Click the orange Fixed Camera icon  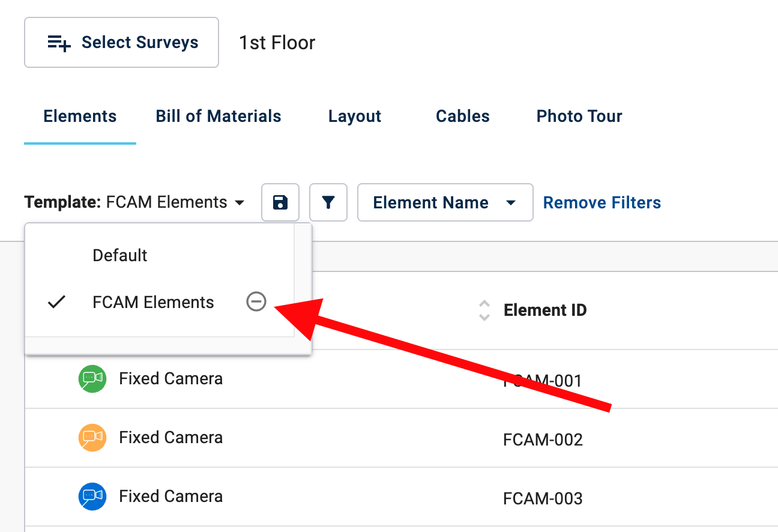92,438
